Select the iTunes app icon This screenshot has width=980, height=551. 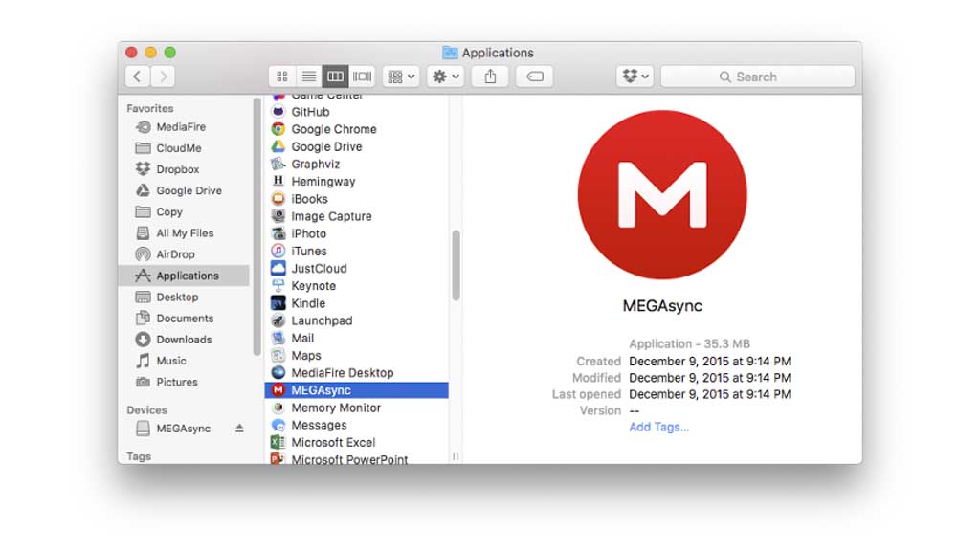coord(278,251)
